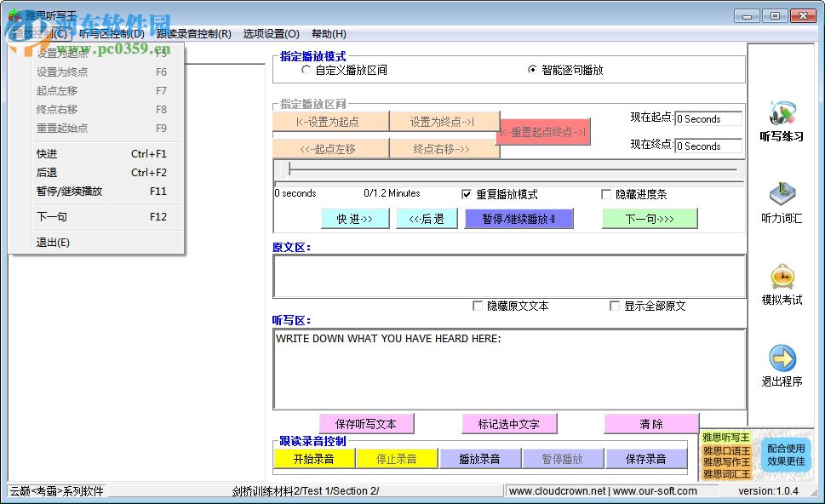Select 暂停/继续播放 in the dropdown menu
The height and width of the screenshot is (504, 825).
(70, 192)
